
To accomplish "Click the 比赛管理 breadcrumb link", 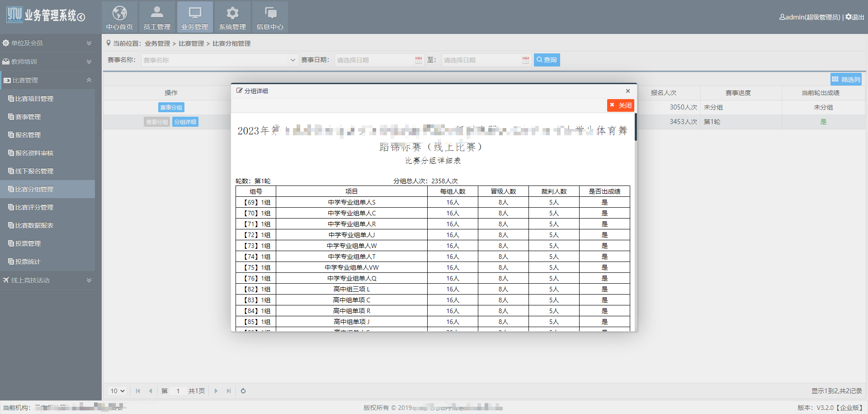I will pyautogui.click(x=191, y=43).
